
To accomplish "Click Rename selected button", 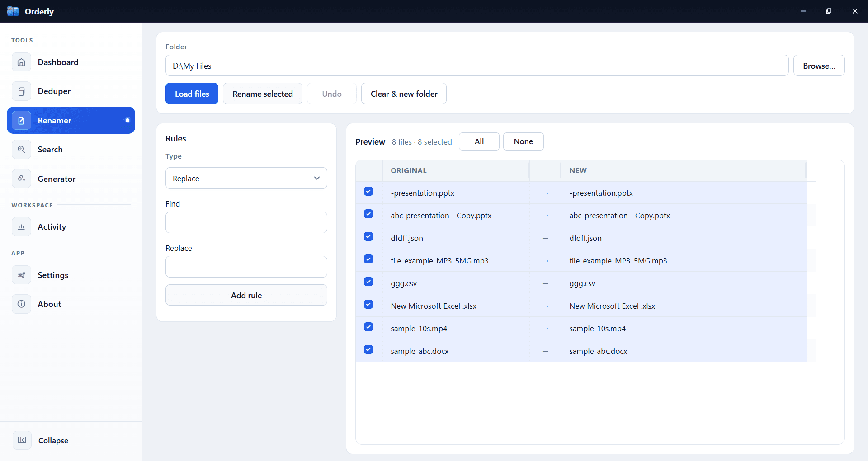I will (x=263, y=94).
